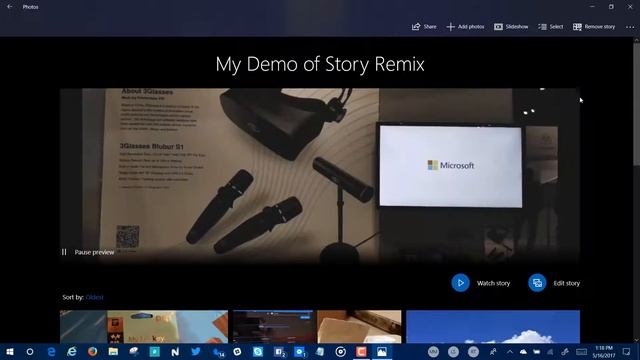Launch Firefox from taskbar

(x=93, y=351)
